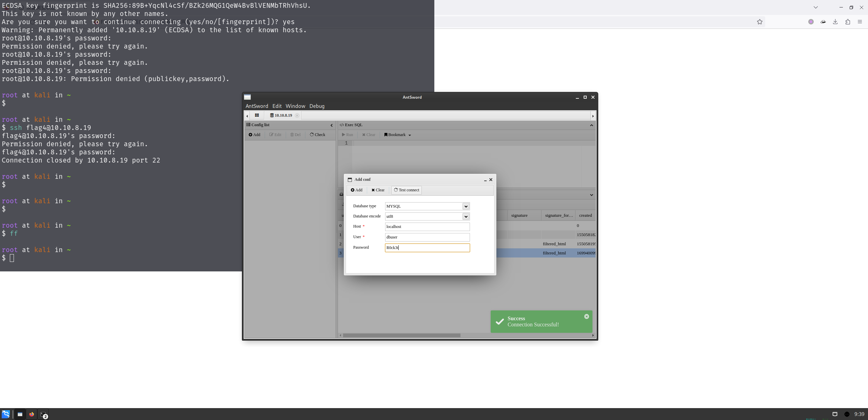Clear the Exec SQL editor
This screenshot has width=868, height=420.
pos(369,135)
